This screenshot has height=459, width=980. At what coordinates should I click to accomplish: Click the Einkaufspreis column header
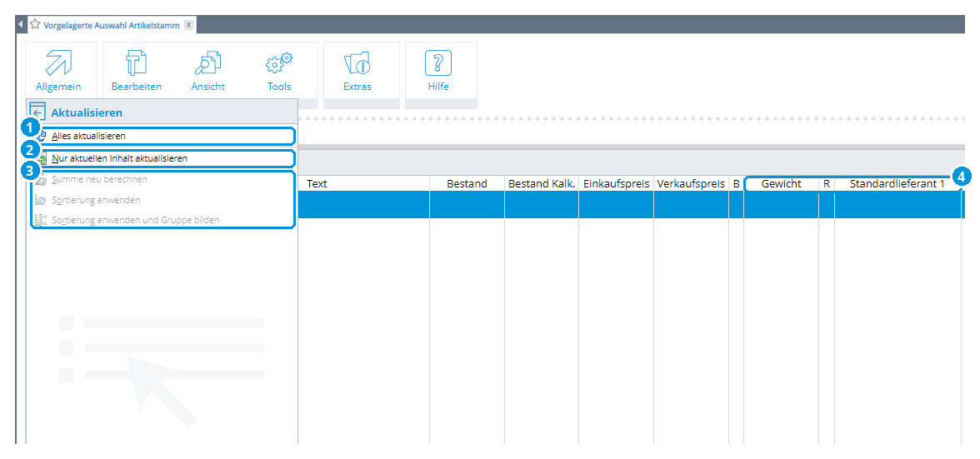click(x=617, y=183)
